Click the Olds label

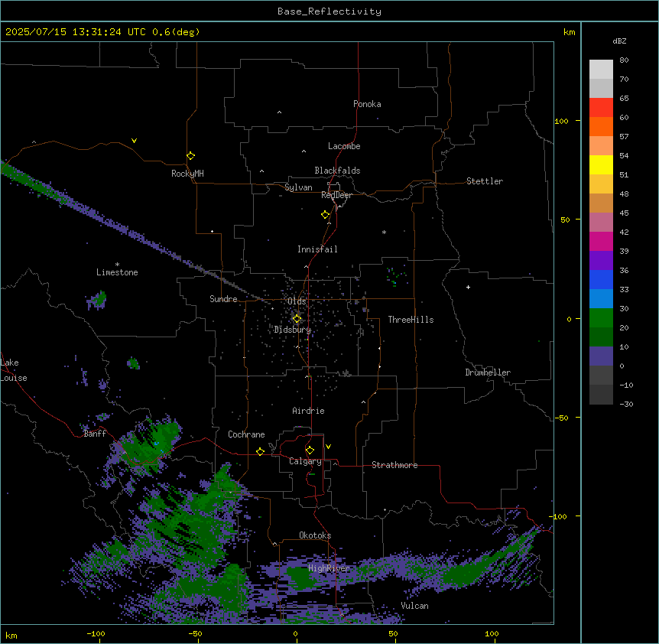pyautogui.click(x=297, y=301)
